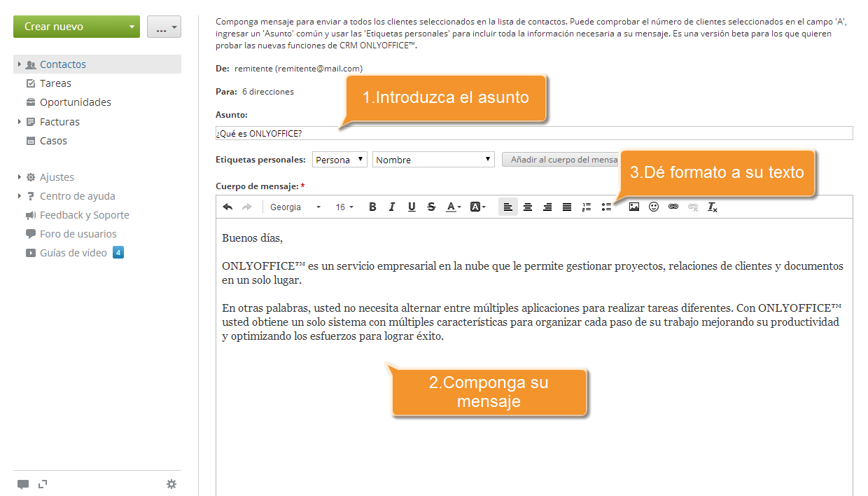
Task: Open Centro de ayuda link
Action: 78,196
